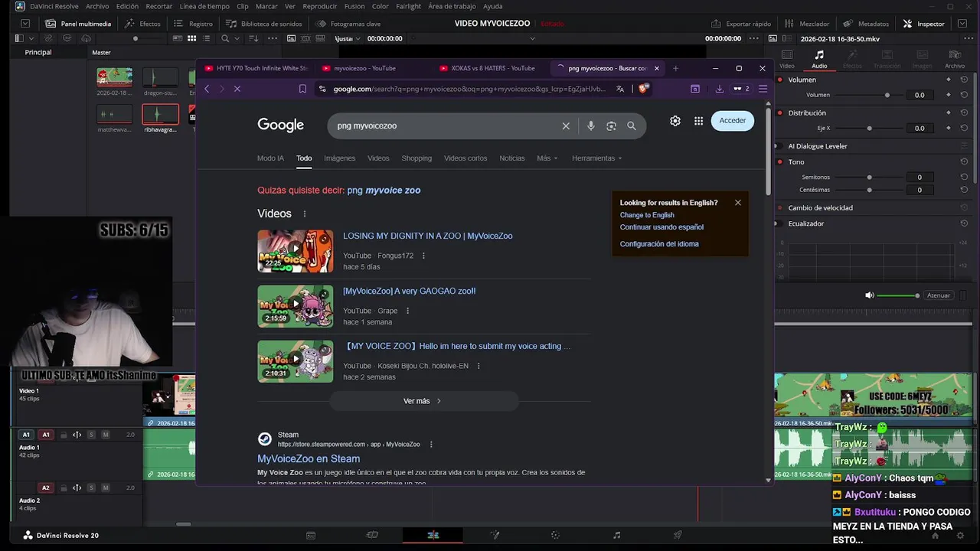Adjust the Semitonos slider

tap(869, 177)
